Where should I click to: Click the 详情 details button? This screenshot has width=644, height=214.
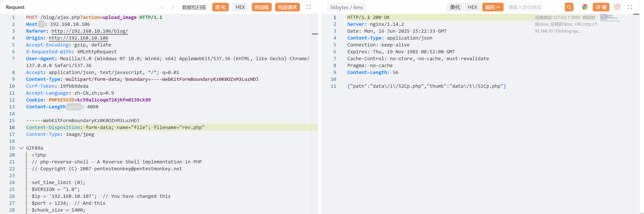coord(601,7)
